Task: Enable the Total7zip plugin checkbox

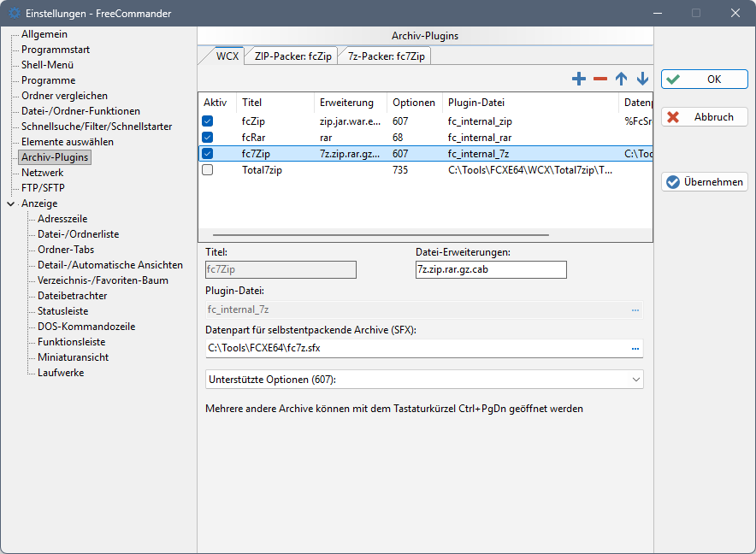Action: pos(207,170)
